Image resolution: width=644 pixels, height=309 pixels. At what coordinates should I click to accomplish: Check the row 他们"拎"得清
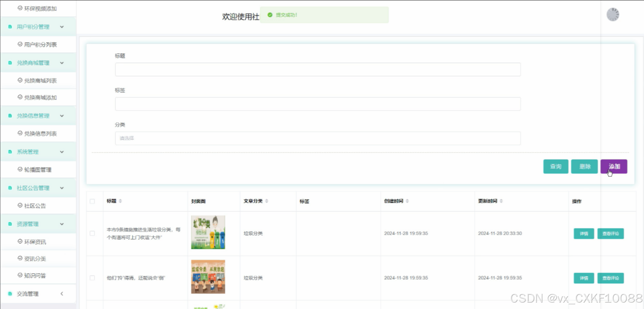click(92, 278)
